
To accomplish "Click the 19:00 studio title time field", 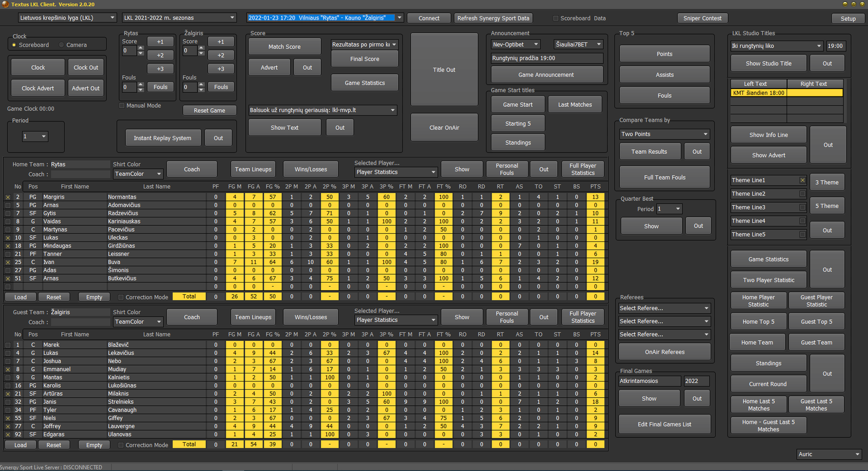I will pos(835,46).
